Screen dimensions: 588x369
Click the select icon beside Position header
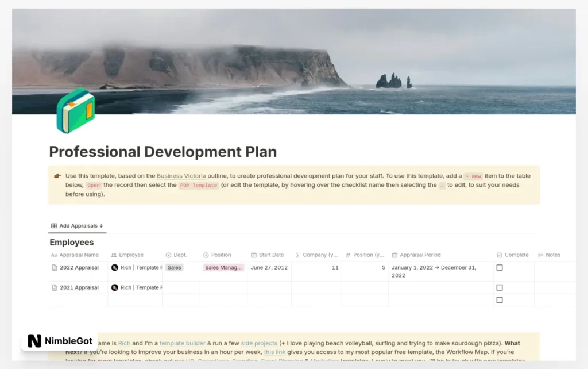(x=206, y=255)
